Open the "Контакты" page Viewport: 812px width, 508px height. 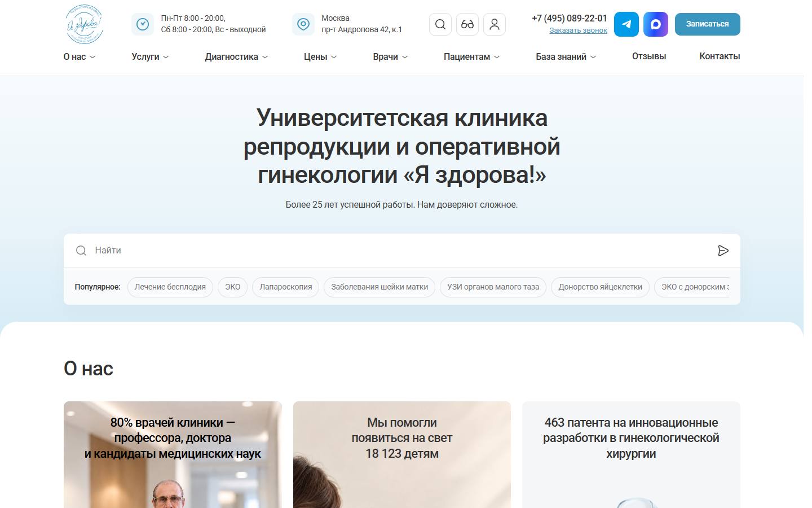(x=720, y=56)
